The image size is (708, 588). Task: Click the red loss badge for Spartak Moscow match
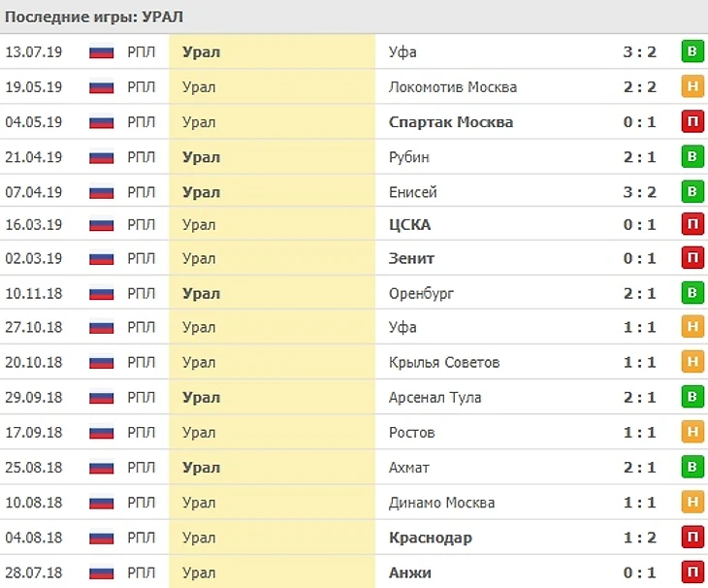pos(692,122)
